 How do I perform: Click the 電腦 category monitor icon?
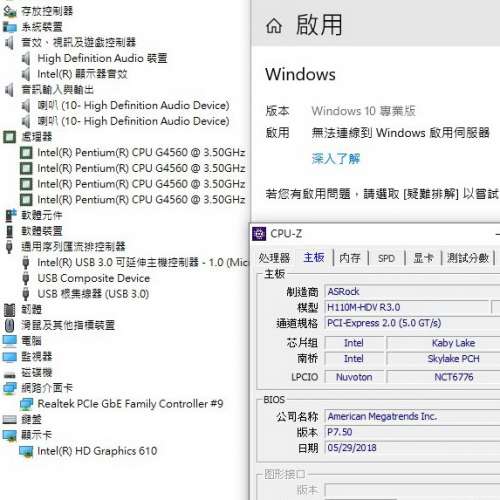click(9, 341)
